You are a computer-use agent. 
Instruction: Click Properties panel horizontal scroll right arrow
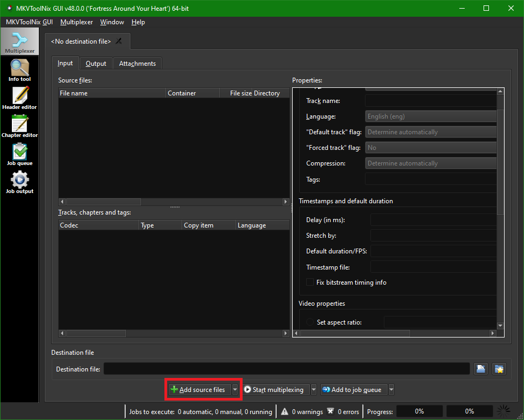tap(493, 333)
